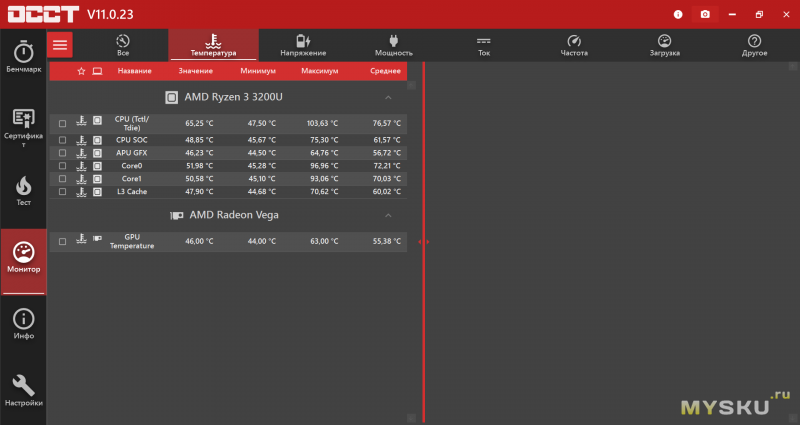Click GPU icon beside AMD Radeon Vega
The width and height of the screenshot is (800, 425).
(177, 215)
